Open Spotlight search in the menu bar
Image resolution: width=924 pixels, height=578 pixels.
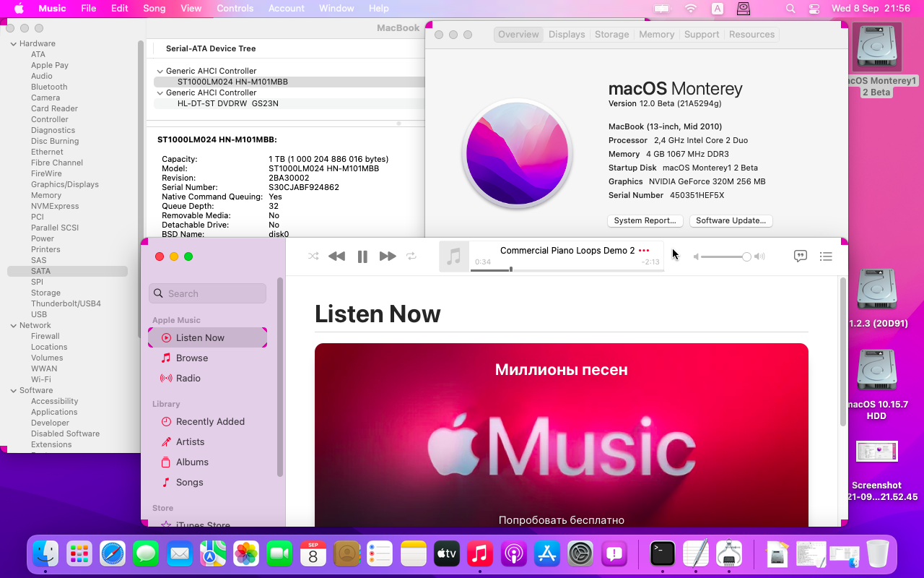(x=790, y=8)
